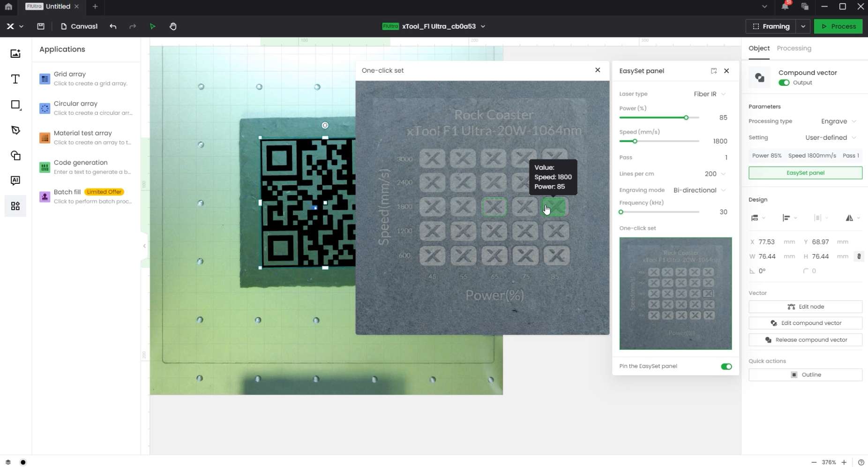The width and height of the screenshot is (868, 467).
Task: Switch to the Processing tab
Action: [x=794, y=48]
